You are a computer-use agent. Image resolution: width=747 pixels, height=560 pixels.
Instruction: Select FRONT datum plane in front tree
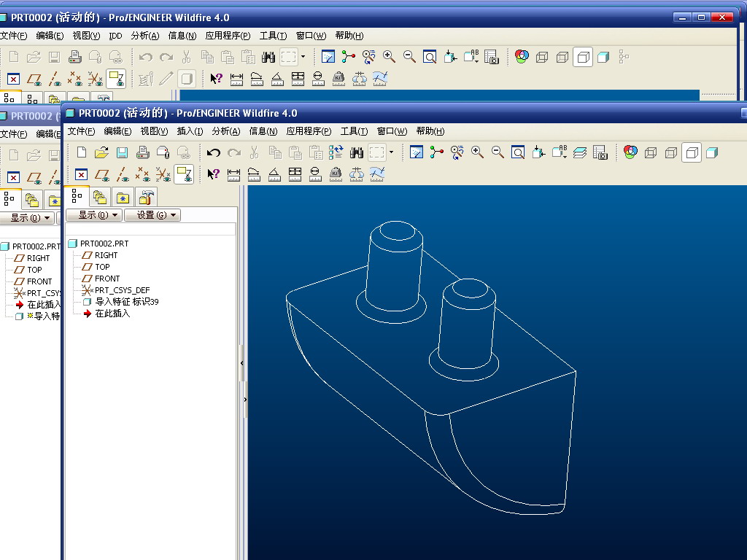(107, 279)
